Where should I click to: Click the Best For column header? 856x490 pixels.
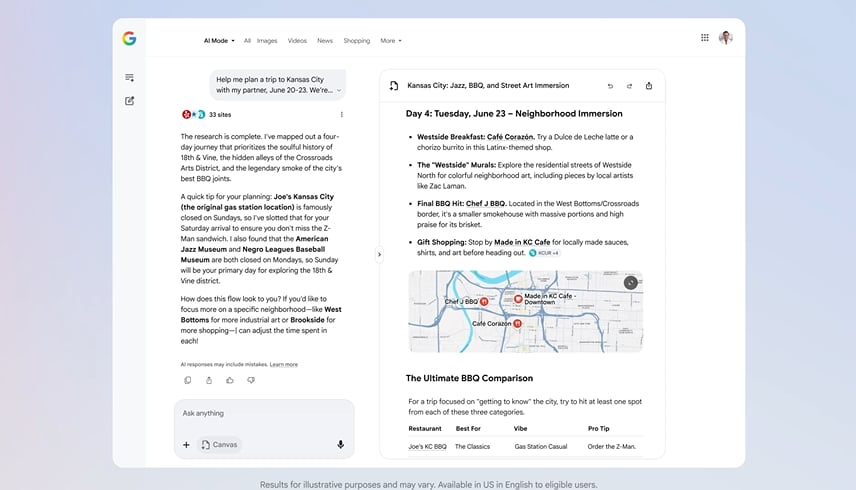point(468,429)
